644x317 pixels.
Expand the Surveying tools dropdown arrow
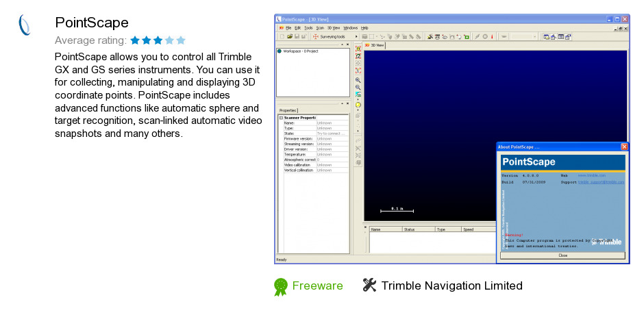pyautogui.click(x=356, y=36)
